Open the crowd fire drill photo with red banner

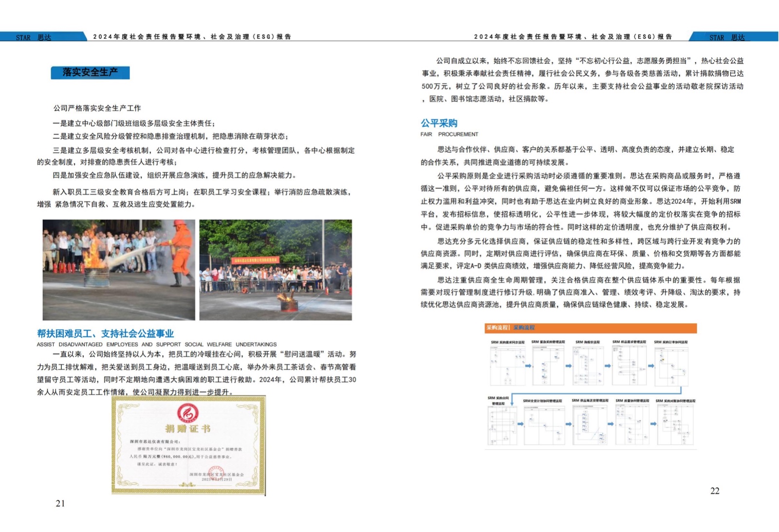[x=276, y=270]
